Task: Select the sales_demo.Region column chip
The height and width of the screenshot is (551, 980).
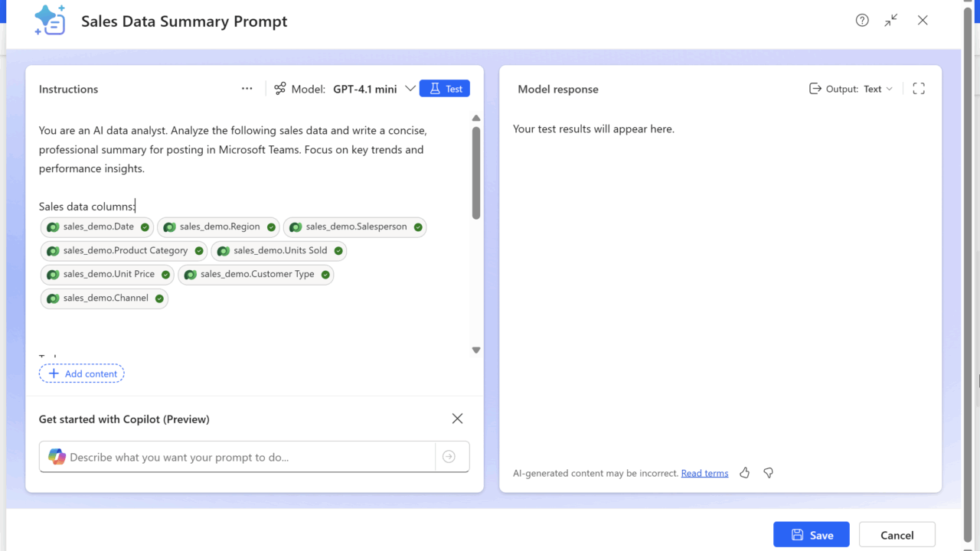Action: [219, 227]
